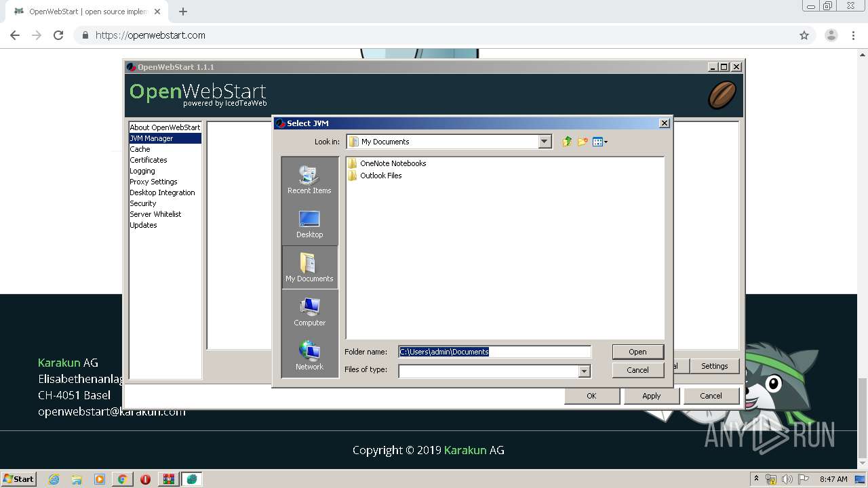Click the JVM Manager Settings button
This screenshot has width=868, height=488.
tap(714, 366)
